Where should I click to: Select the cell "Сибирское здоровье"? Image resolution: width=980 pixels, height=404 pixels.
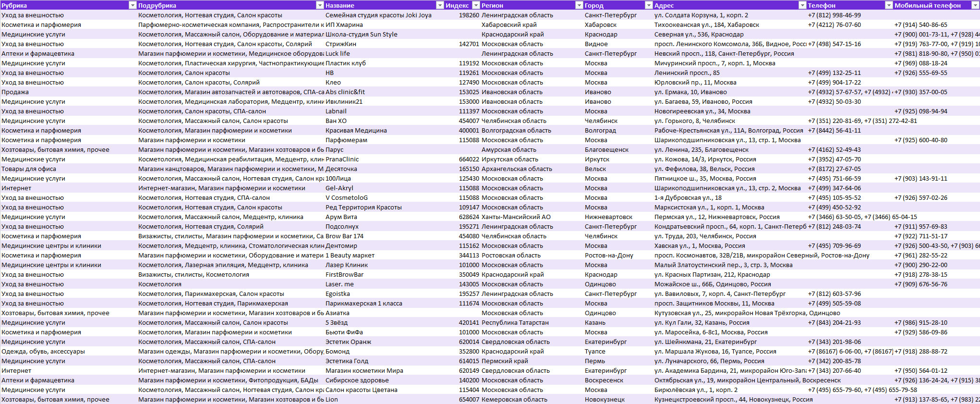[x=384, y=380]
